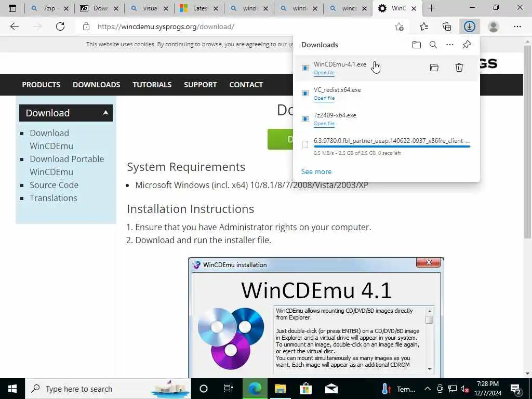Click See more in Downloads panel
532x399 pixels.
(316, 171)
